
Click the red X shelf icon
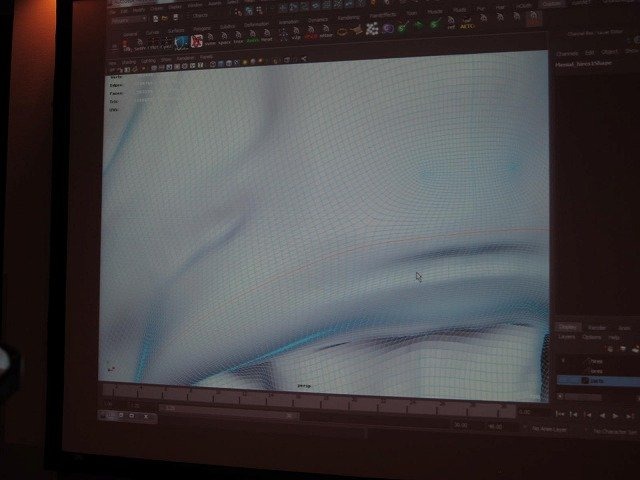pos(197,41)
